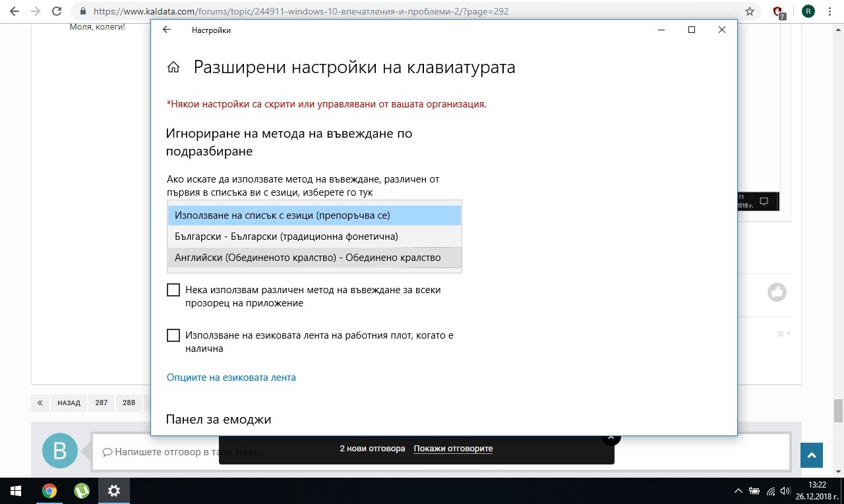Viewport: 844px width, 504px height.
Task: Open 'Опциите на езиковата лента' link
Action: [231, 378]
